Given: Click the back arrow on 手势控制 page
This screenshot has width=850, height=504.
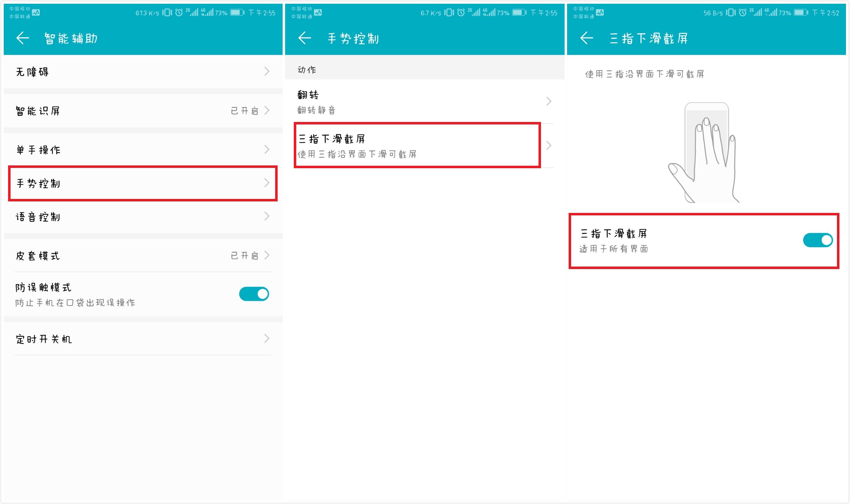Looking at the screenshot, I should pyautogui.click(x=305, y=38).
